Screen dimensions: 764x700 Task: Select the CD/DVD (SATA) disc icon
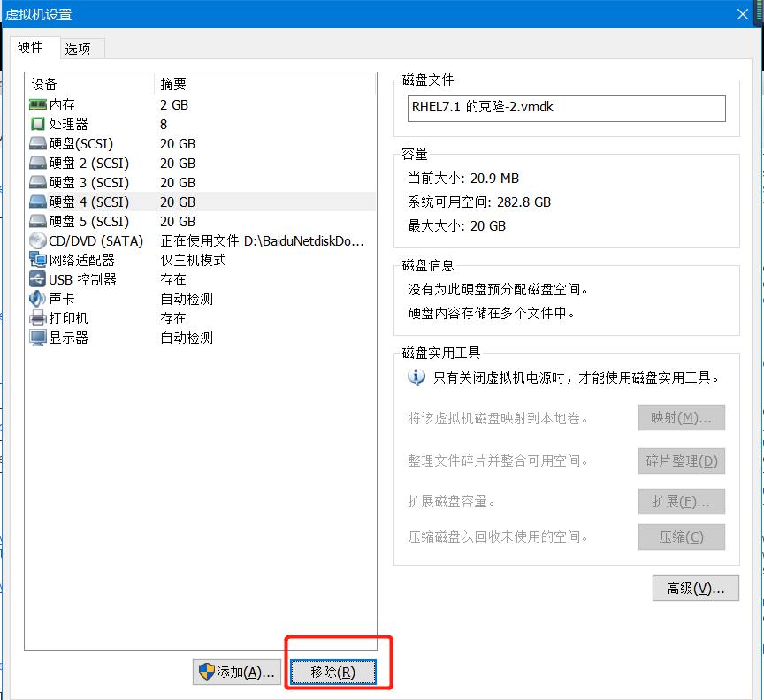tap(37, 240)
